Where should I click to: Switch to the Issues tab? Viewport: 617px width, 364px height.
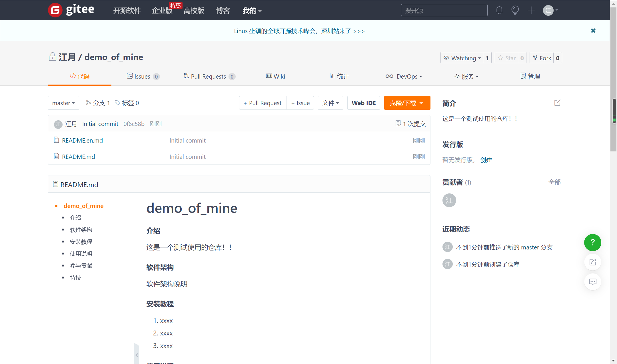142,76
